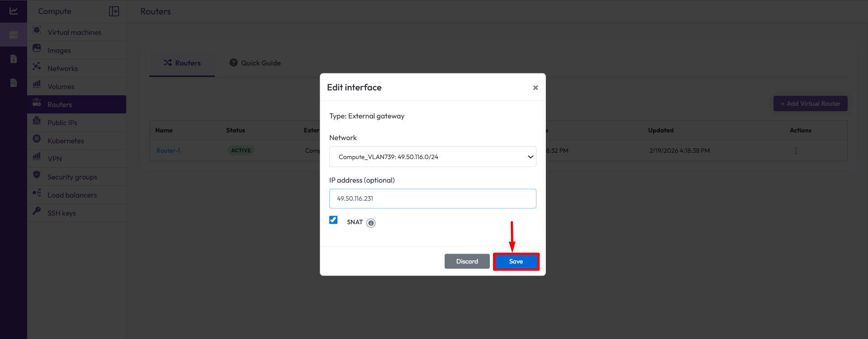
Task: Click the Load balancers icon
Action: (37, 193)
